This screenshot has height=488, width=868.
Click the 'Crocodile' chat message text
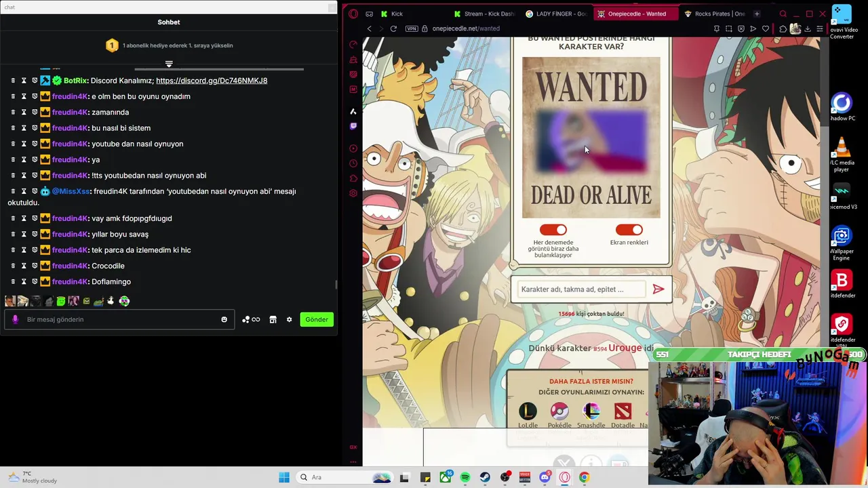[108, 266]
